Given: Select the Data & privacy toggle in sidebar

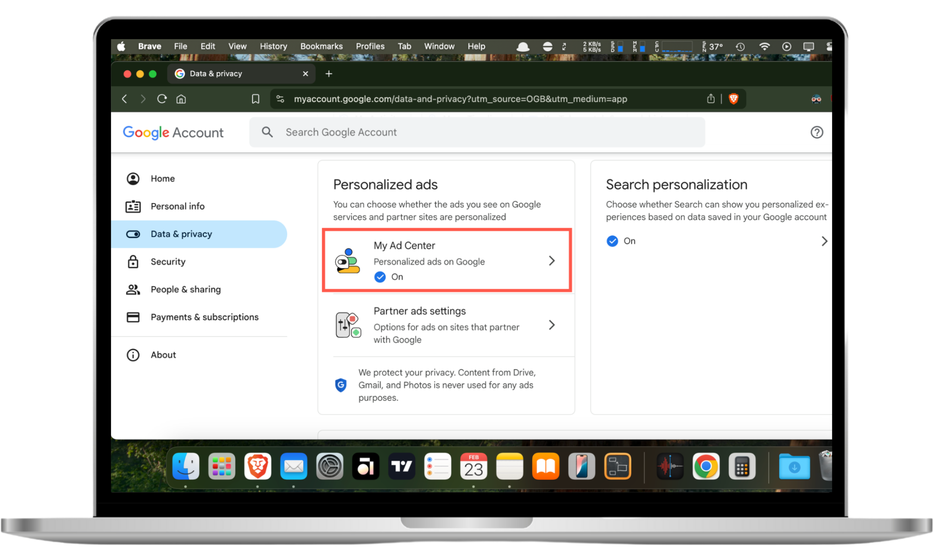Looking at the screenshot, I should click(x=133, y=234).
